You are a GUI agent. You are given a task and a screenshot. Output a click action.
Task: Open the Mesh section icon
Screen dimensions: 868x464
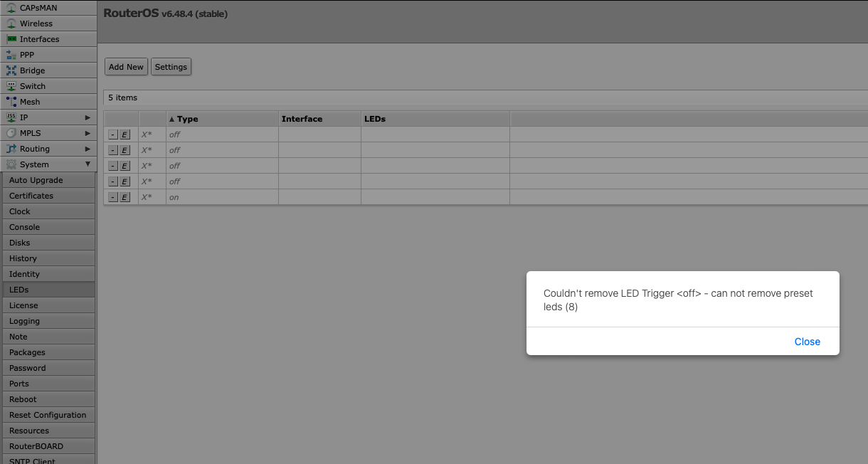coord(11,102)
